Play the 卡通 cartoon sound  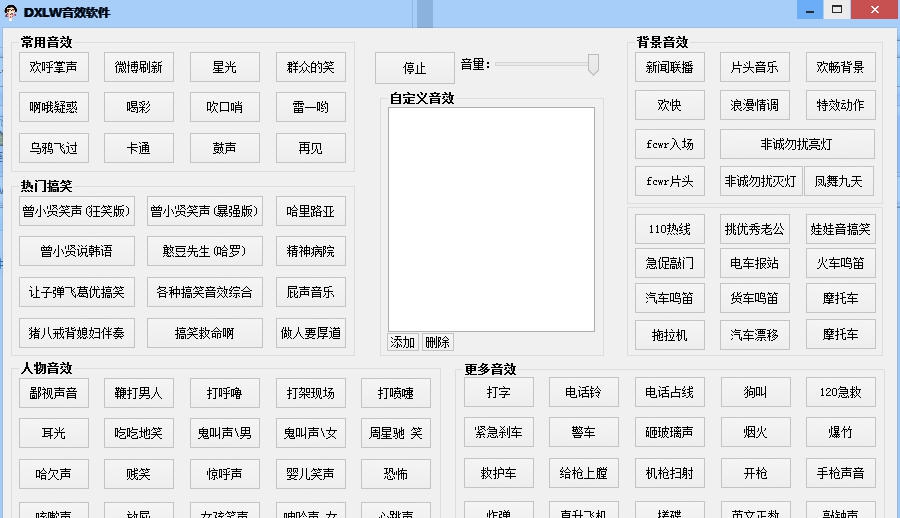coord(138,148)
